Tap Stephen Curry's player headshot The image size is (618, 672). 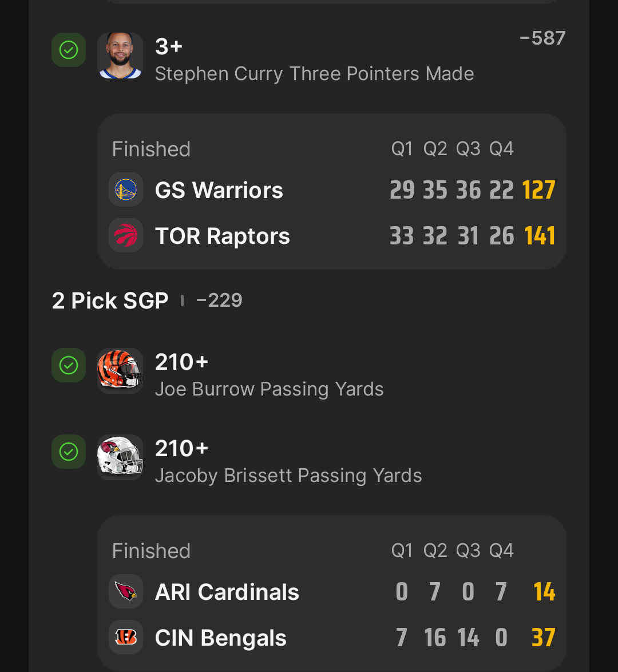pos(120,56)
